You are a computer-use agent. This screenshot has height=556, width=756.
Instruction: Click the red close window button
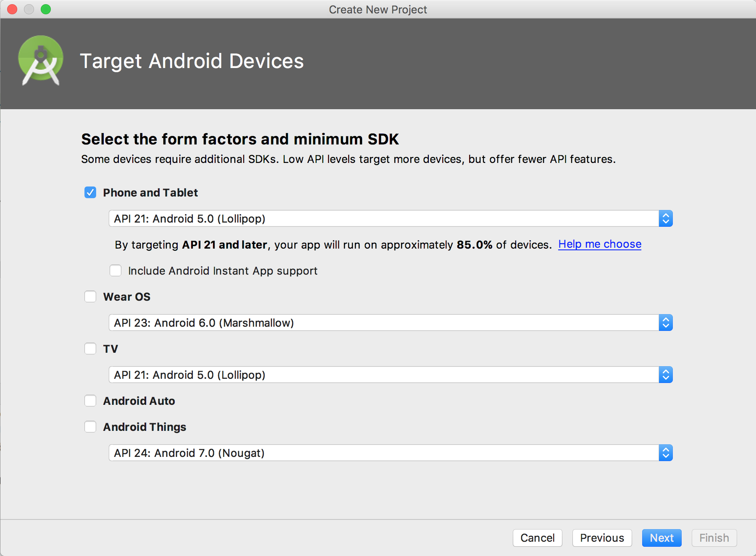(12, 9)
